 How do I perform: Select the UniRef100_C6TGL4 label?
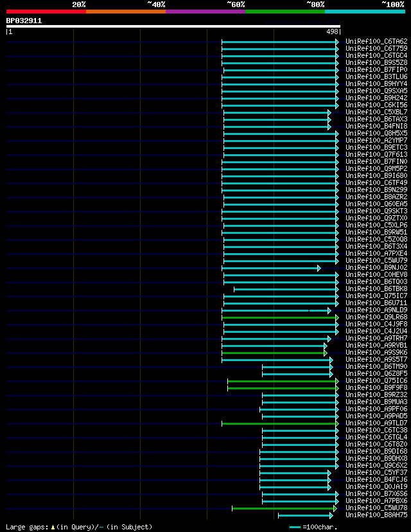[376, 438]
